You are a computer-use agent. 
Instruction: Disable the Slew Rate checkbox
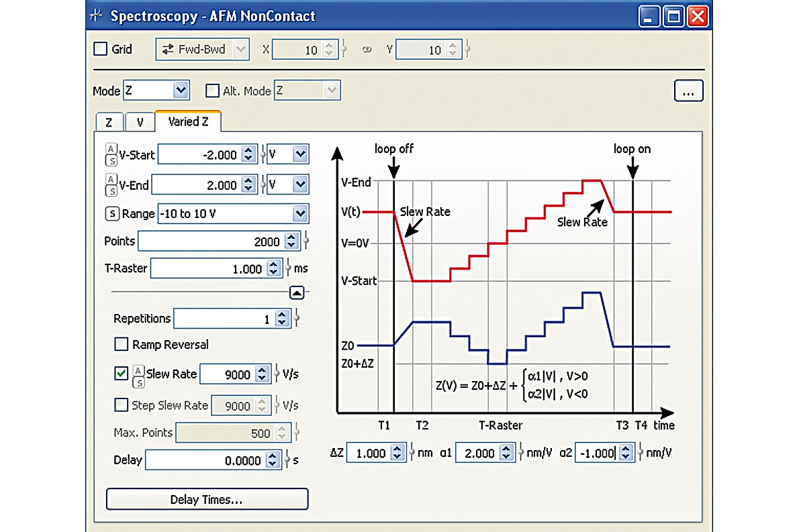tap(122, 373)
